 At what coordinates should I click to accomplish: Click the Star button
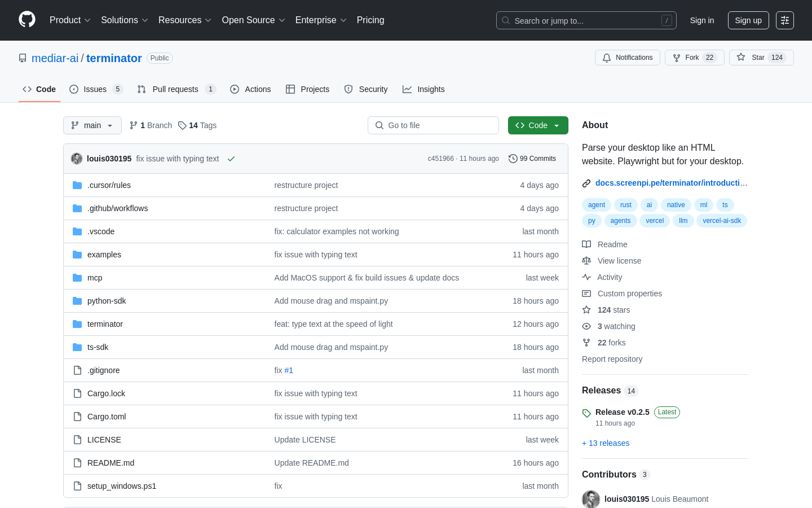coord(761,58)
